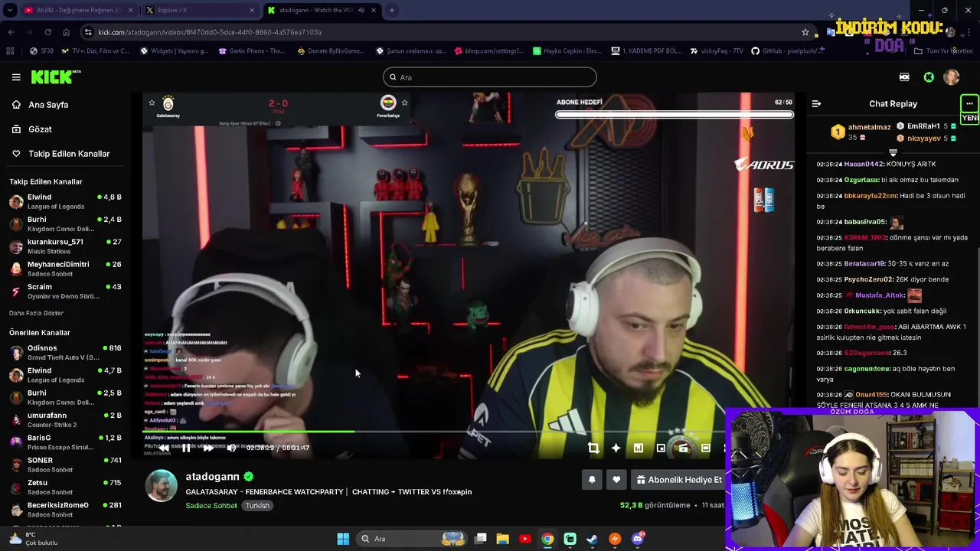Open the atadogann channel name link
The image size is (980, 551).
212,477
